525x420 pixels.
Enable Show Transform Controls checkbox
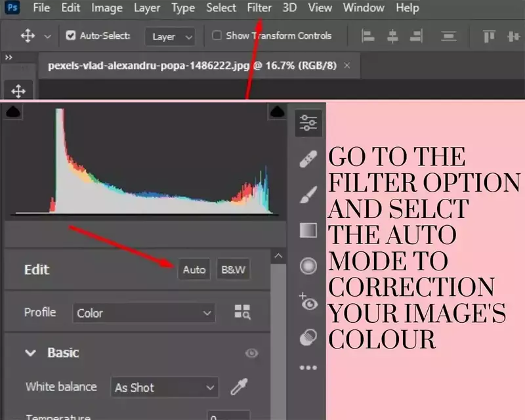pyautogui.click(x=217, y=35)
